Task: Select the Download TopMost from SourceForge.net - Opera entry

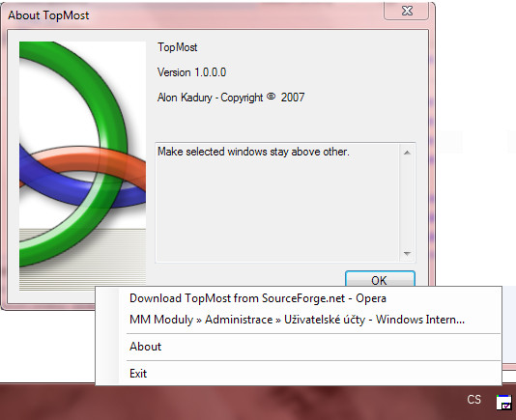Action: [x=299, y=298]
